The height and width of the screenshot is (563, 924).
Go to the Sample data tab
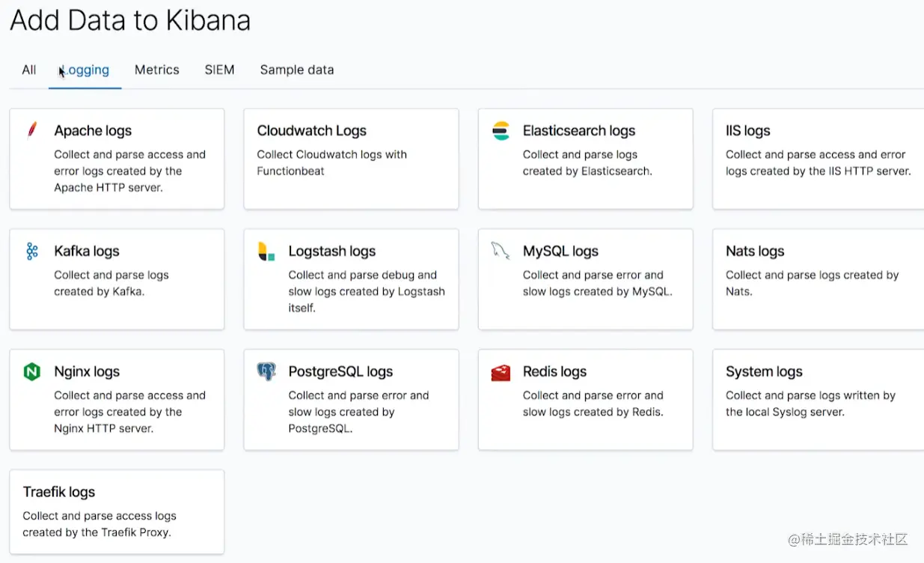[x=297, y=70]
